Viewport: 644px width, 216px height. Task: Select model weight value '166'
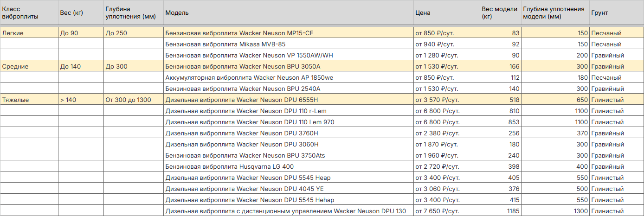point(501,67)
